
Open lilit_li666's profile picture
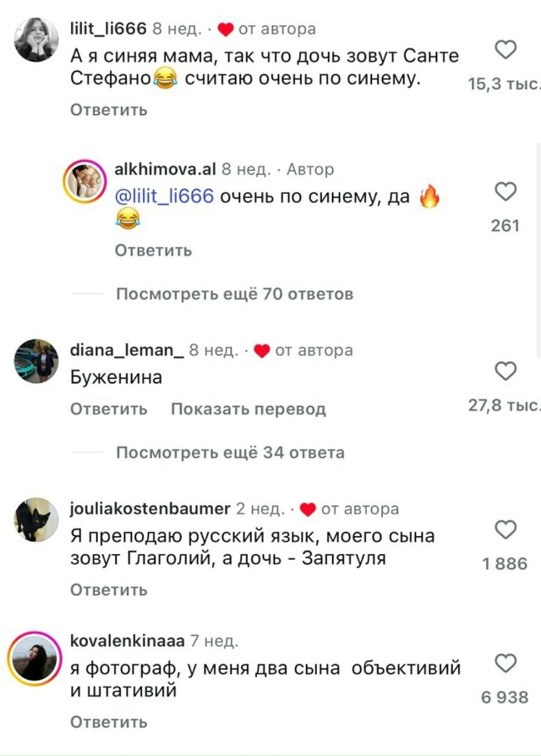tap(36, 39)
